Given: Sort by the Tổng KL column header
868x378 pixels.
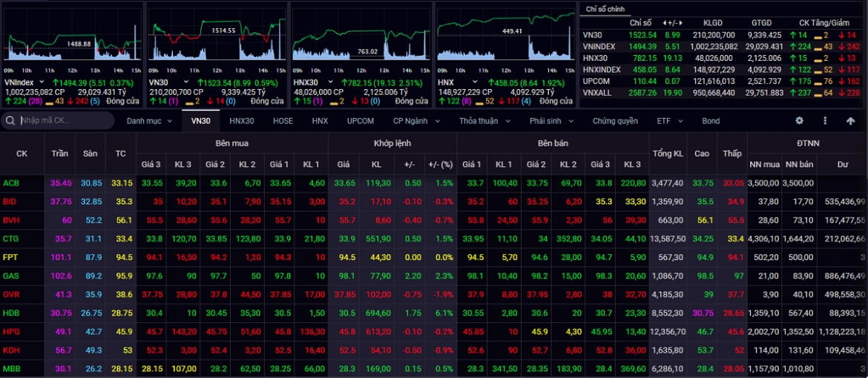Looking at the screenshot, I should tap(668, 153).
